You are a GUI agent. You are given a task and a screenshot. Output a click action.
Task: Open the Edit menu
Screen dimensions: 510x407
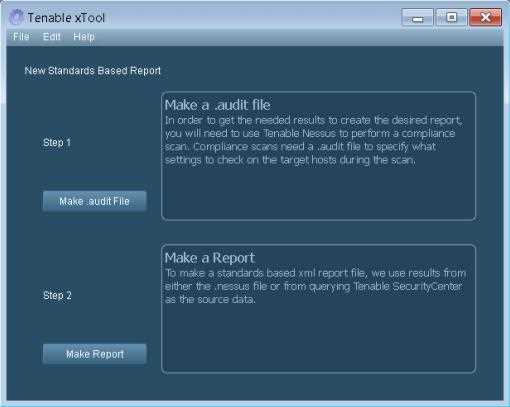(x=52, y=36)
